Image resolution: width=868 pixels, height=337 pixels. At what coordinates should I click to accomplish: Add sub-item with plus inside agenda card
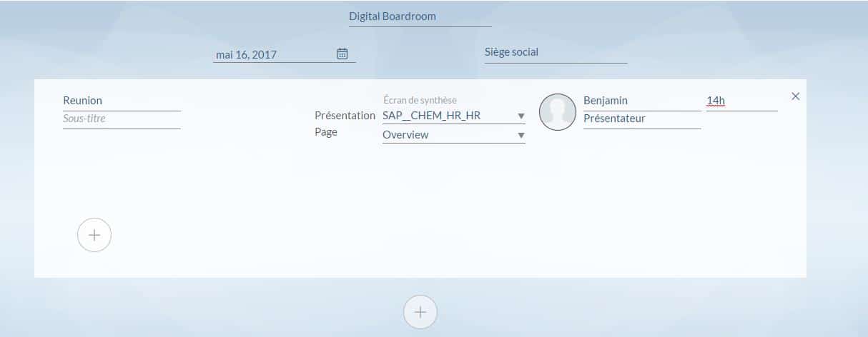click(94, 235)
